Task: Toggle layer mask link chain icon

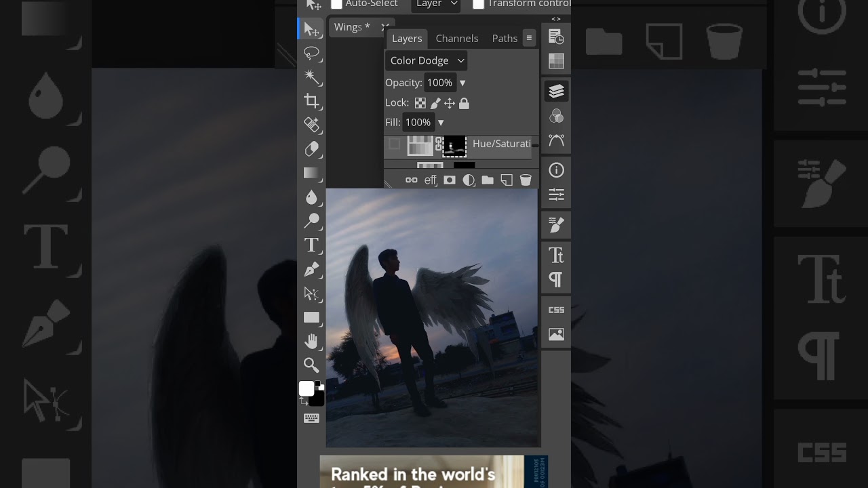Action: point(439,144)
